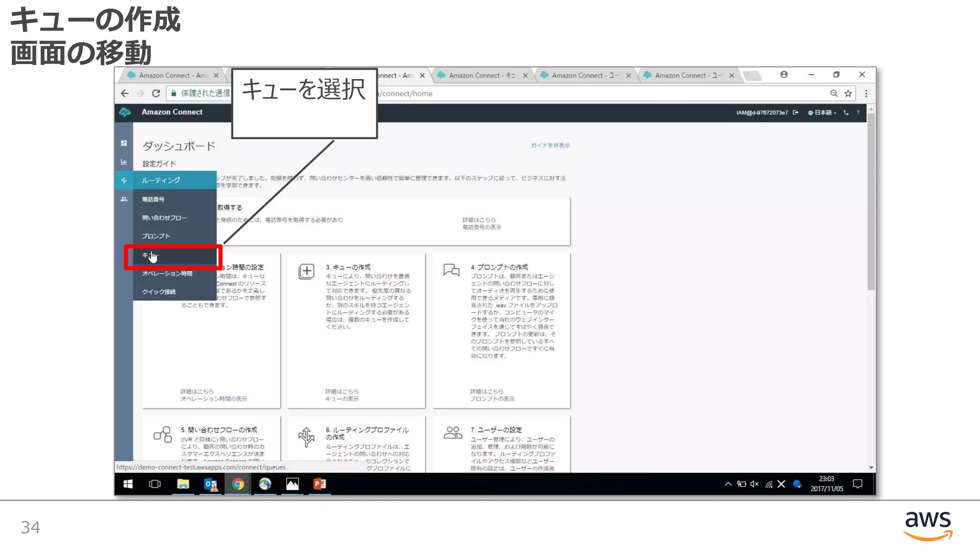Open a new browser tab
Screen dimensions: 980x551
[752, 75]
